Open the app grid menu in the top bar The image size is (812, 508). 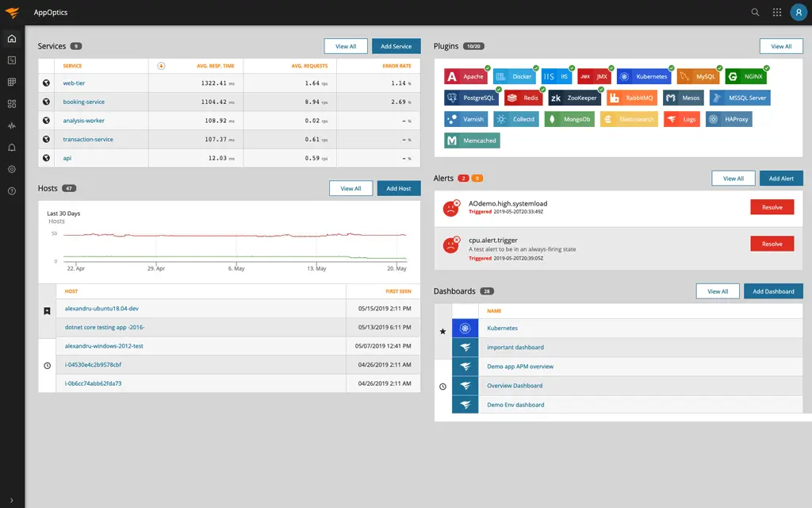pos(775,12)
